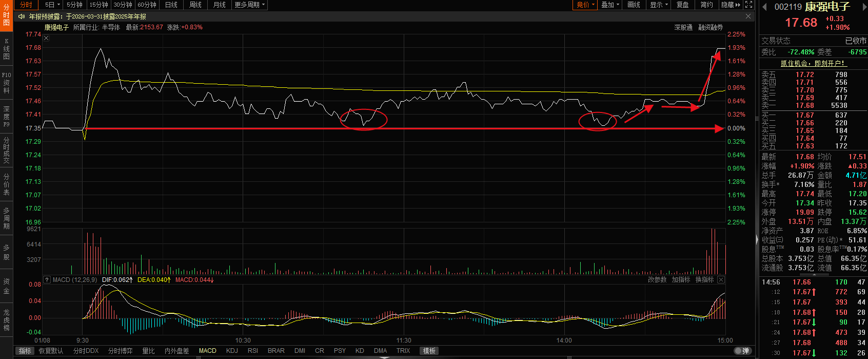Image resolution: width=868 pixels, height=359 pixels.
Task: Select 分时 tab
Action: (x=26, y=5)
